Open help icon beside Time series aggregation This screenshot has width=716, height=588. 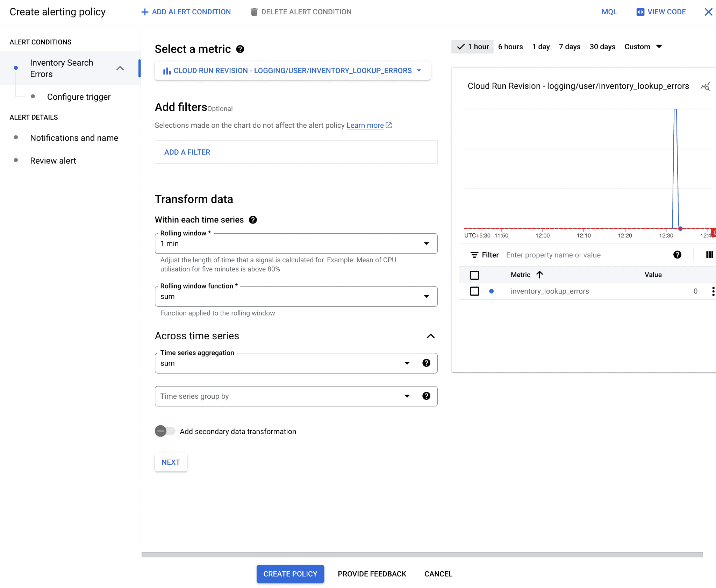(427, 363)
